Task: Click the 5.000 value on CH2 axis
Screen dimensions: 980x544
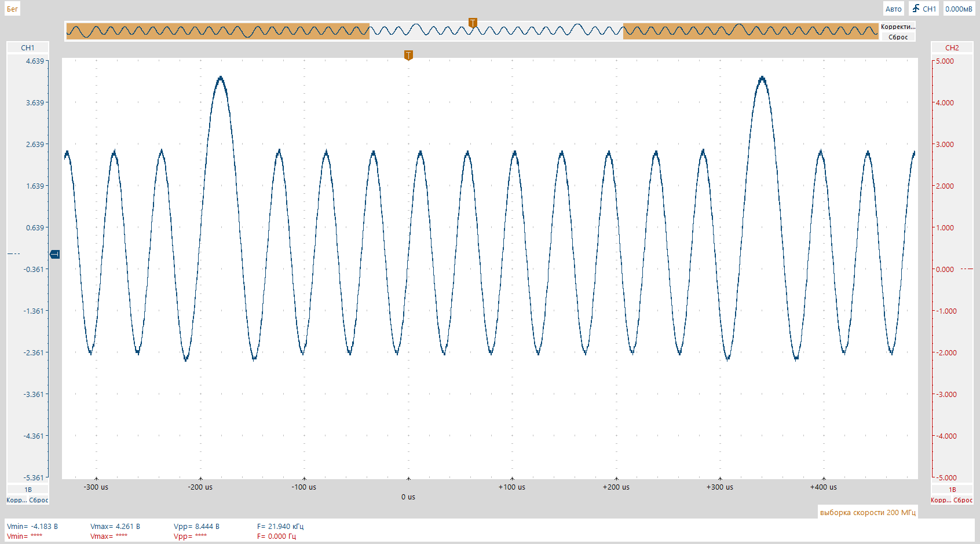Action: coord(945,61)
